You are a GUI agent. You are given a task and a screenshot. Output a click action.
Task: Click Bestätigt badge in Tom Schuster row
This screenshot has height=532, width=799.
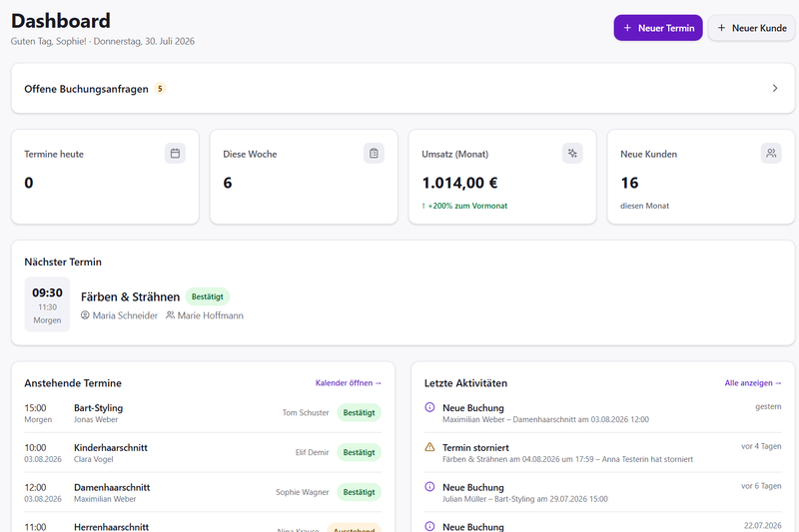click(359, 413)
